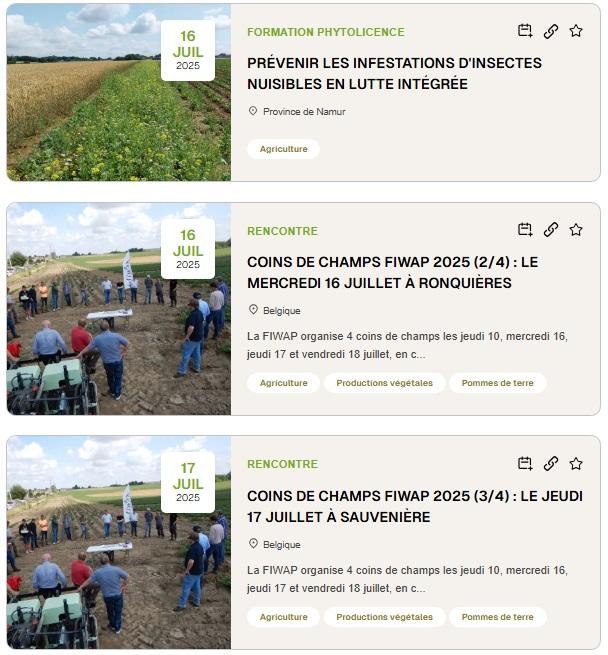Open Coins de champs FIWAP (3/4) title
The height and width of the screenshot is (655, 608).
415,506
